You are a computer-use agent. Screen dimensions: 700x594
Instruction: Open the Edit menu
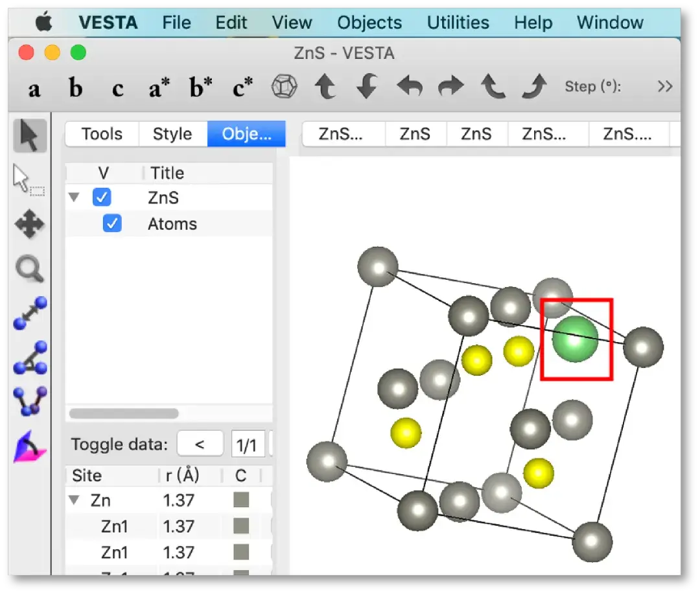(231, 22)
